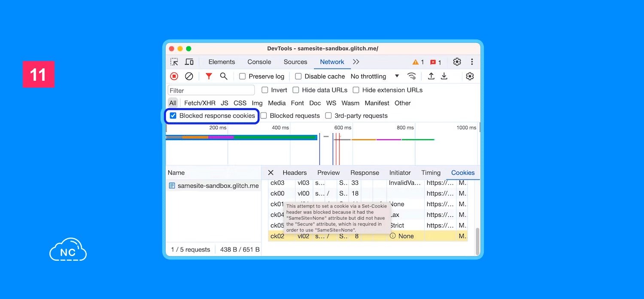
Task: Check the Invert filter checkbox
Action: pyautogui.click(x=265, y=90)
